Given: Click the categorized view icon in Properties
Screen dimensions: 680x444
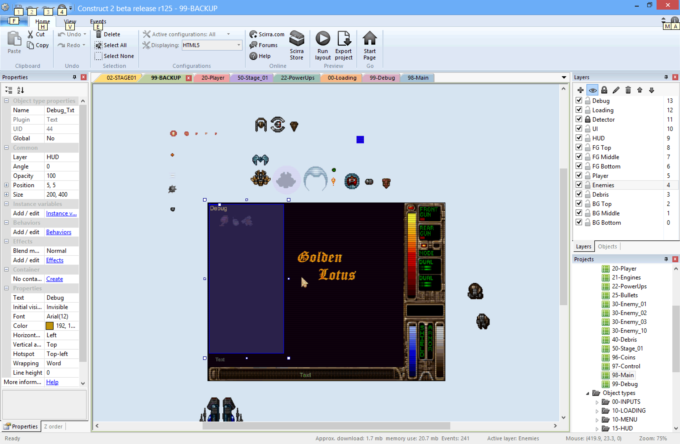Looking at the screenshot, I should click(9, 90).
